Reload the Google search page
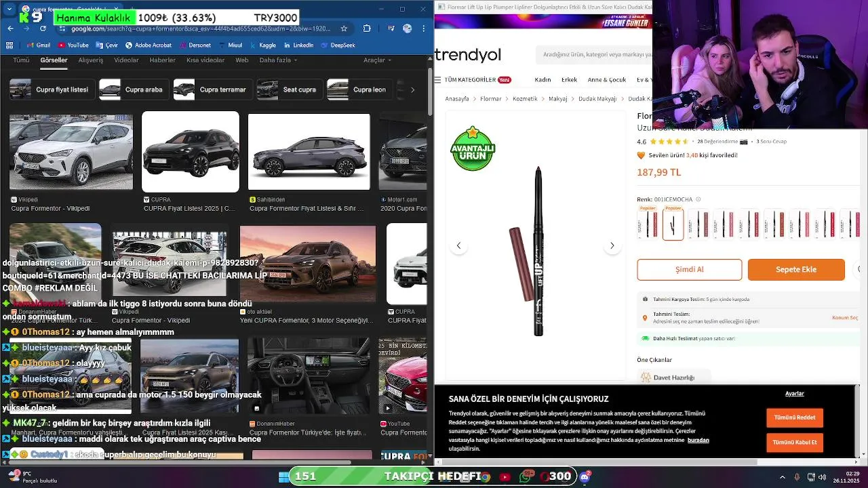 pyautogui.click(x=43, y=28)
